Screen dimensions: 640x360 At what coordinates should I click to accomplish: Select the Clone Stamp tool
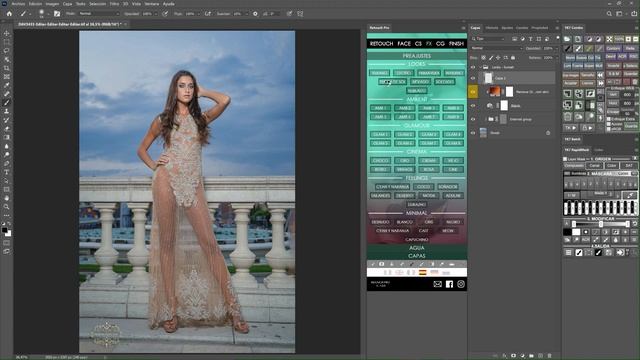tap(6, 111)
